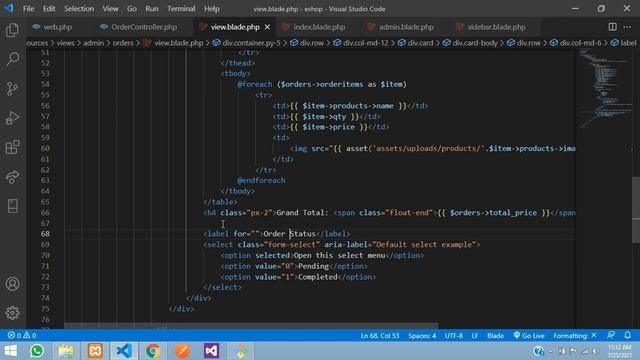The image size is (640, 360).
Task: Click Ln 68, Col 53 position indicator
Action: (x=380, y=336)
